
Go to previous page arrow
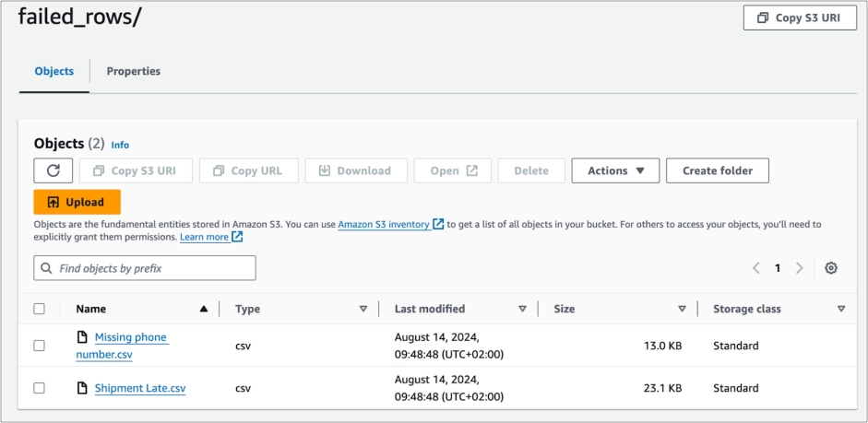point(755,268)
